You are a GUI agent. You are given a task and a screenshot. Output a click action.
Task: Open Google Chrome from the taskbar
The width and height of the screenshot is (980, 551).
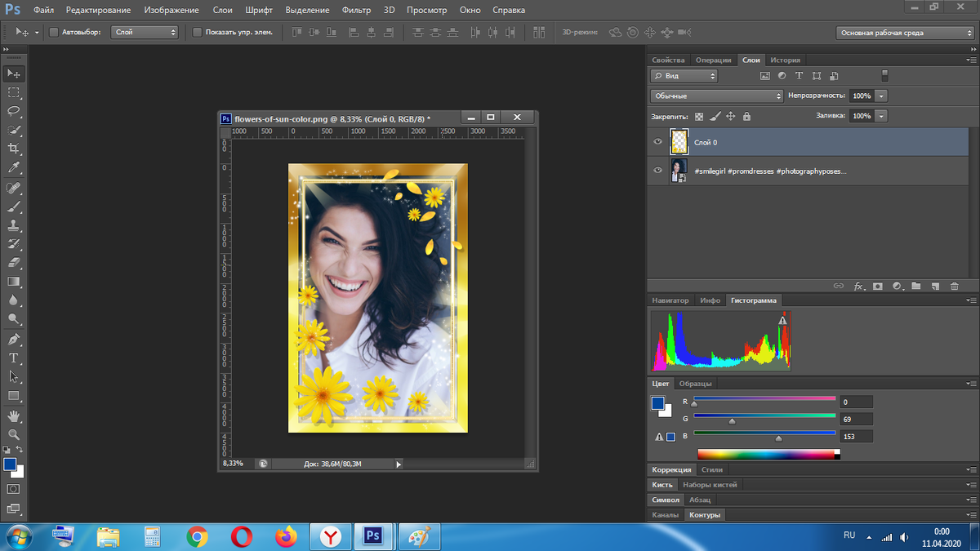coord(197,536)
